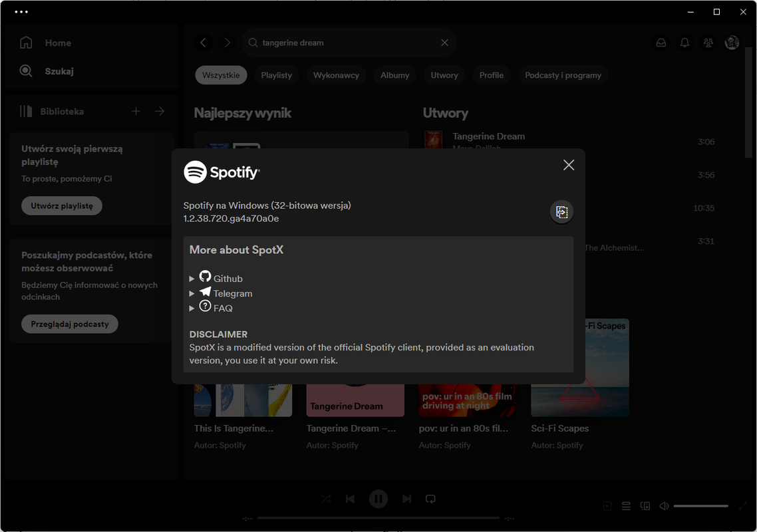Select the Profile filter tab

(x=492, y=75)
